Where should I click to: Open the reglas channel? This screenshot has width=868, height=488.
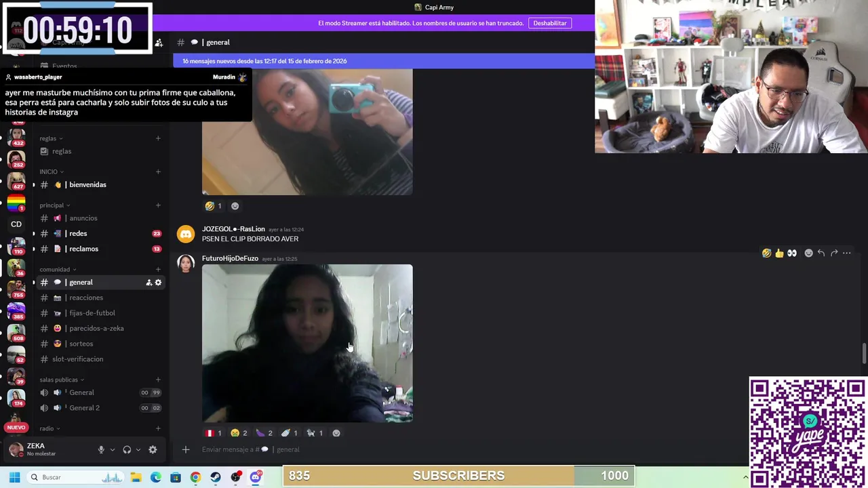(x=100, y=151)
